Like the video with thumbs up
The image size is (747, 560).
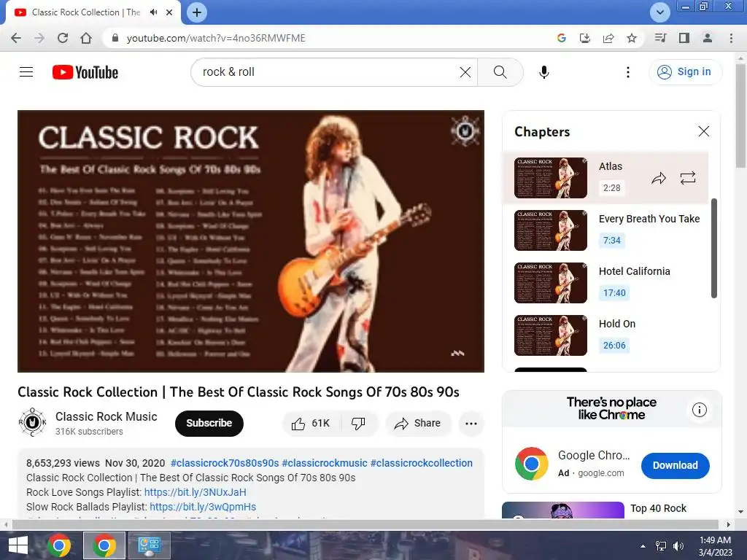point(311,424)
